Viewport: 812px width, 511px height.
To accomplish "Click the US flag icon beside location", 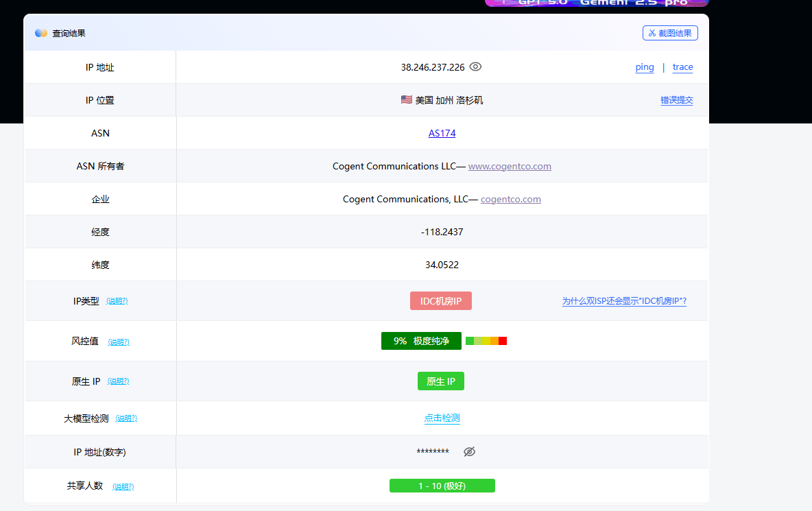I will coord(407,100).
